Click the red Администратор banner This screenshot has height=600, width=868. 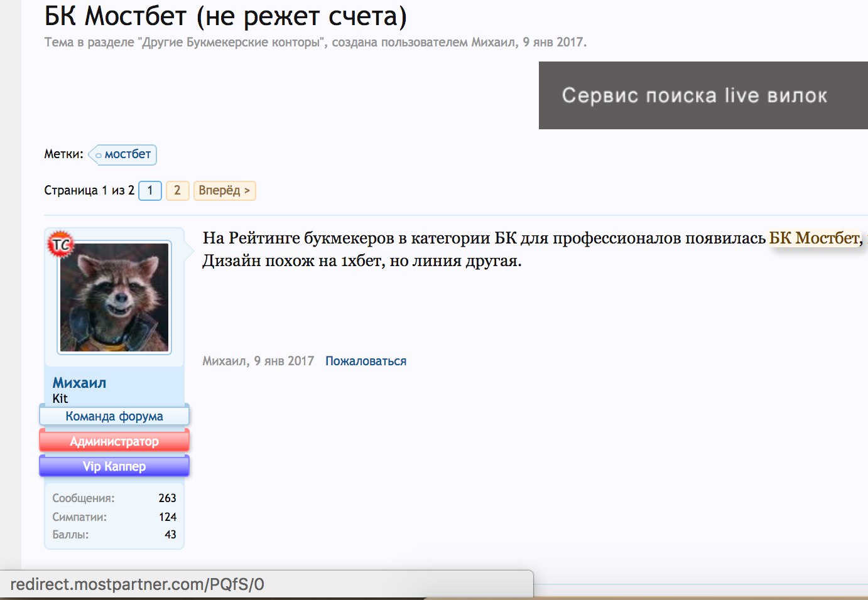pos(114,441)
